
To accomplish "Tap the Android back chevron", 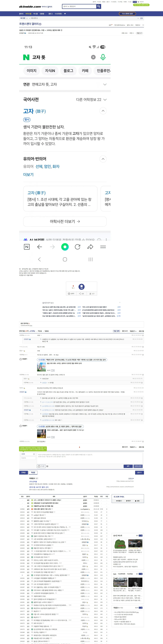I will (39, 260).
